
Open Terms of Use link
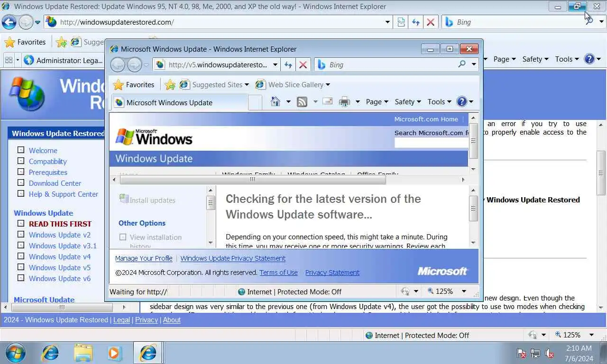(278, 273)
